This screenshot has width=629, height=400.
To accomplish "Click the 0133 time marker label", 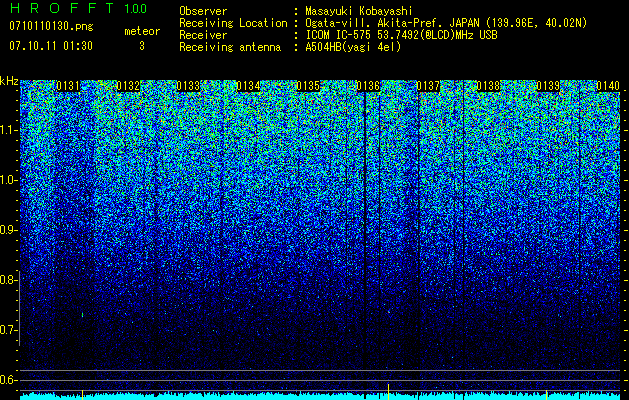I will [188, 86].
